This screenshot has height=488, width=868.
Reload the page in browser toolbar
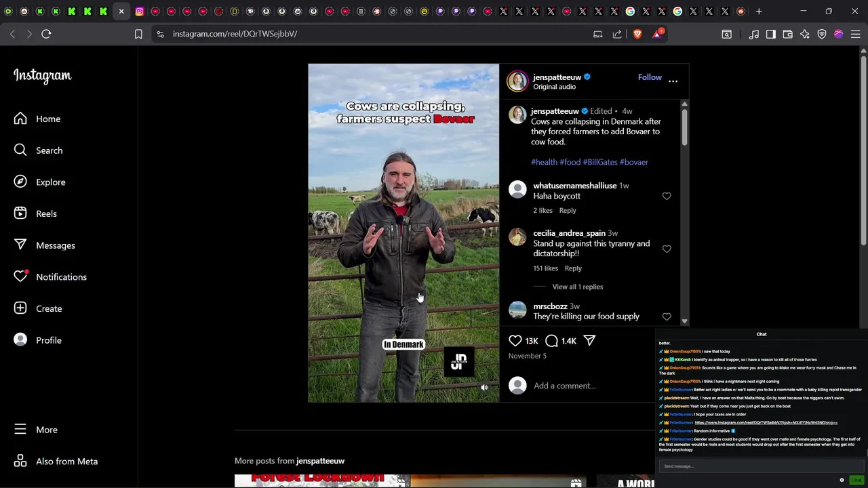coord(46,34)
